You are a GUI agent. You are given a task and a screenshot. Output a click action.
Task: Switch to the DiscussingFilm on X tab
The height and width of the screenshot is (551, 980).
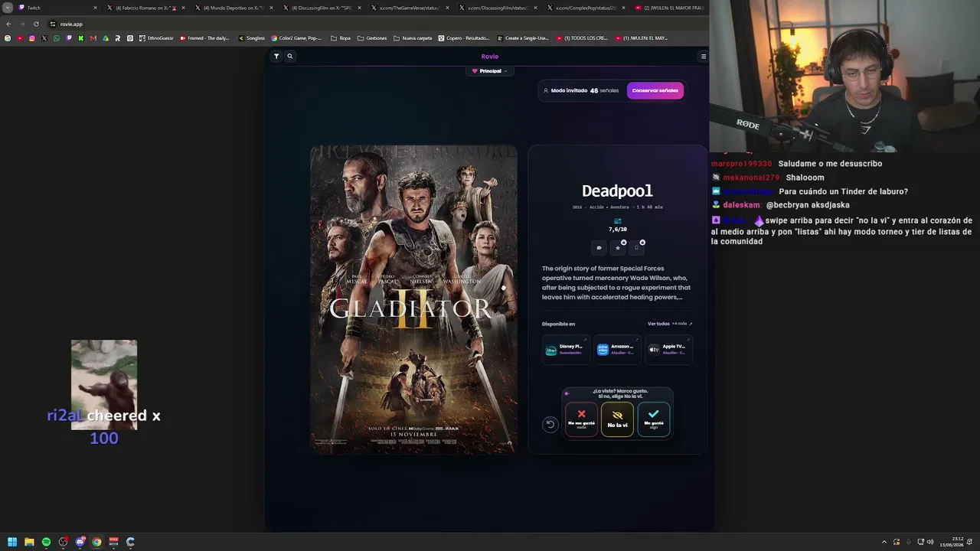click(x=321, y=8)
